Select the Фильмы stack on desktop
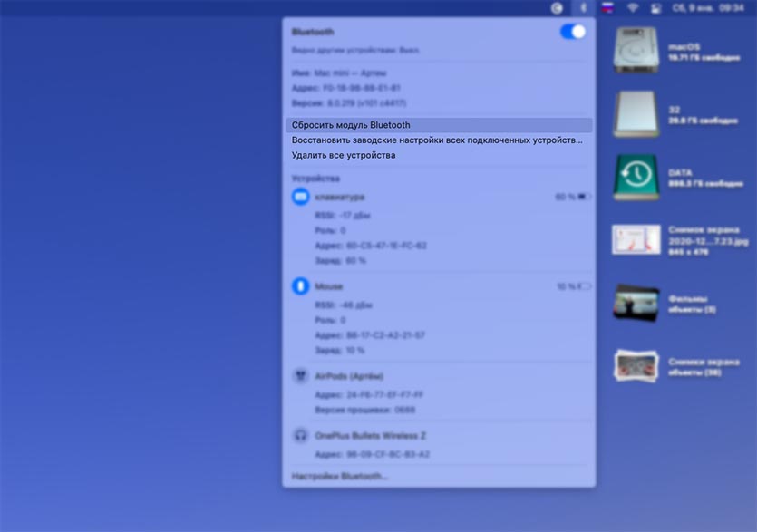Viewport: 757px width, 532px height. click(636, 304)
